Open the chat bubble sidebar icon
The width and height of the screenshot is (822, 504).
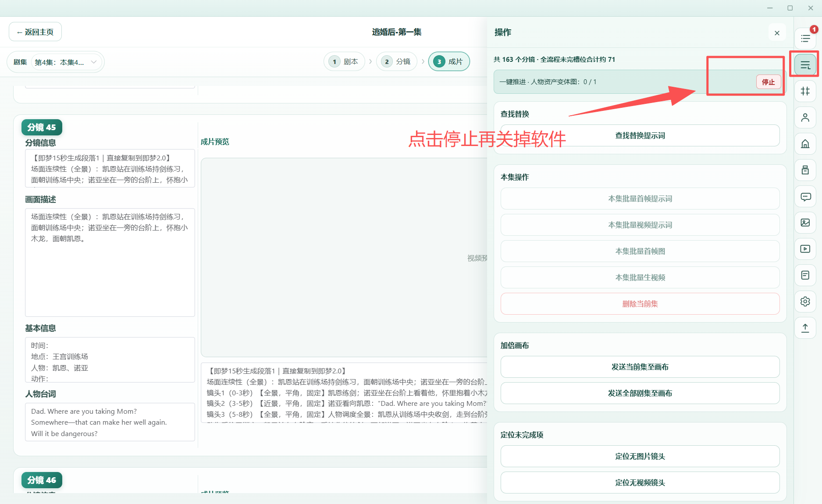coord(805,196)
